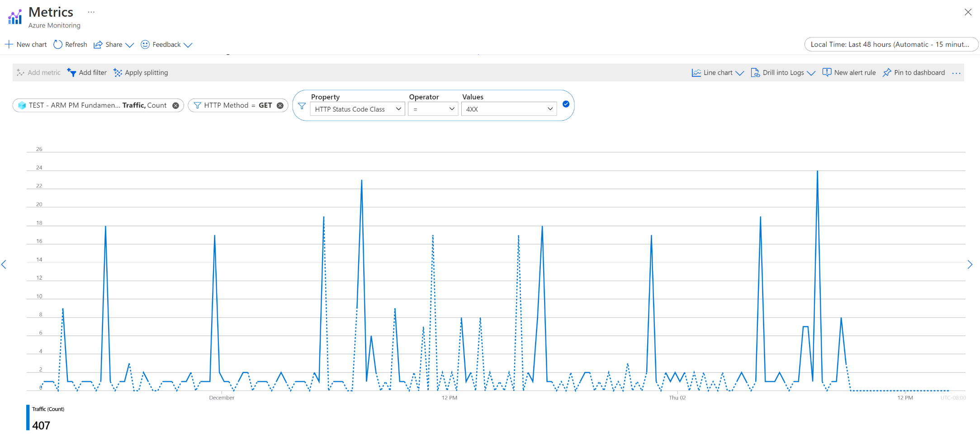Shift the chart to an earlier time with left arrow

click(x=4, y=264)
